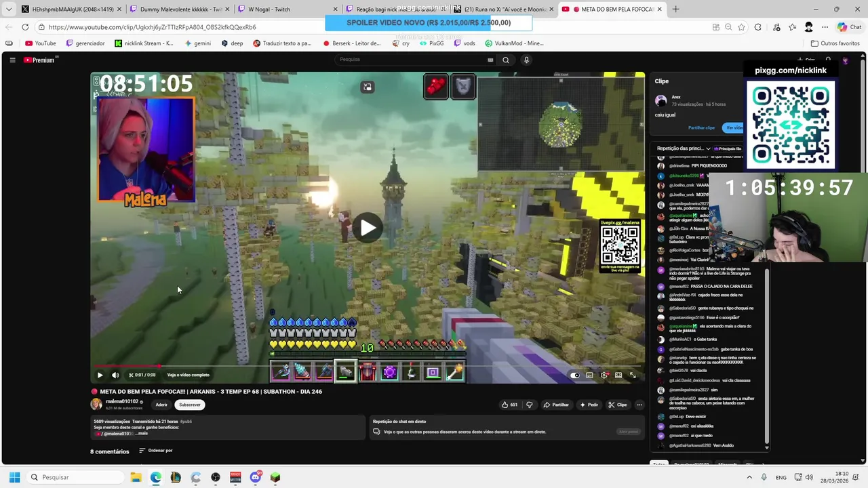Viewport: 868px width, 488px height.
Task: Click the YouTube search magnifier button
Action: pos(505,60)
